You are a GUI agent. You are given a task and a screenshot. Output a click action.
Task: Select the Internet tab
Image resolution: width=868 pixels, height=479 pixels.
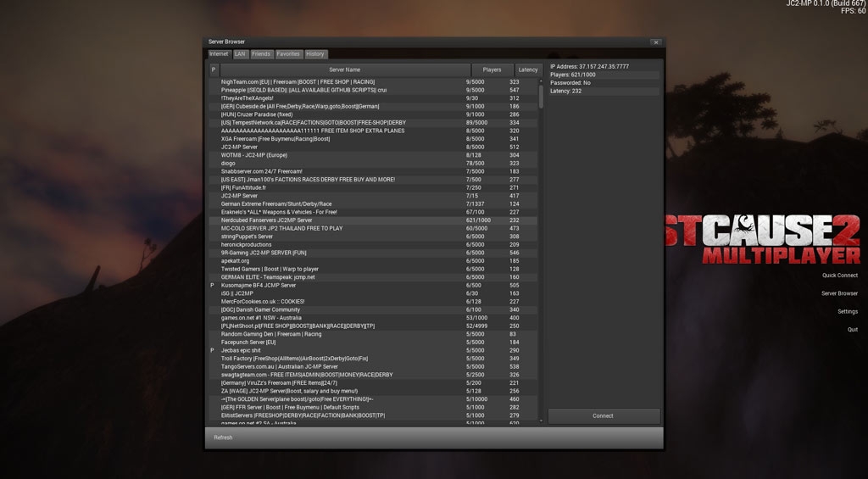[x=219, y=54]
